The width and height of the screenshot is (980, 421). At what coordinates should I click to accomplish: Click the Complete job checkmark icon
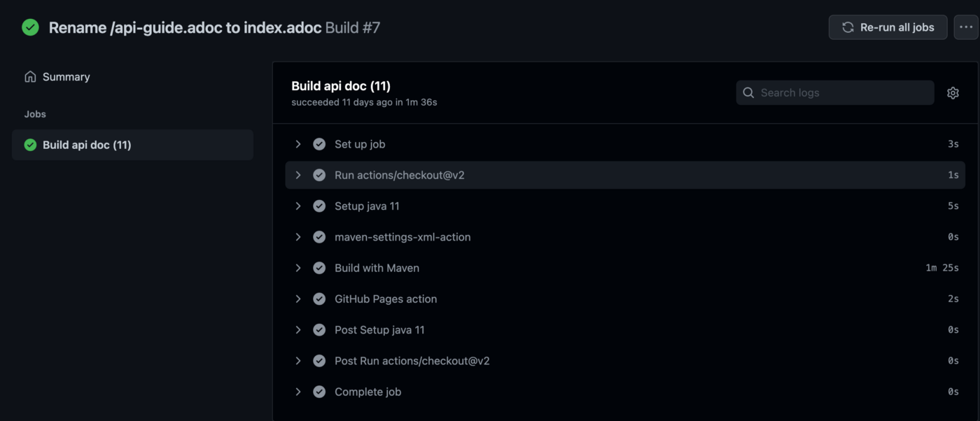coord(319,392)
